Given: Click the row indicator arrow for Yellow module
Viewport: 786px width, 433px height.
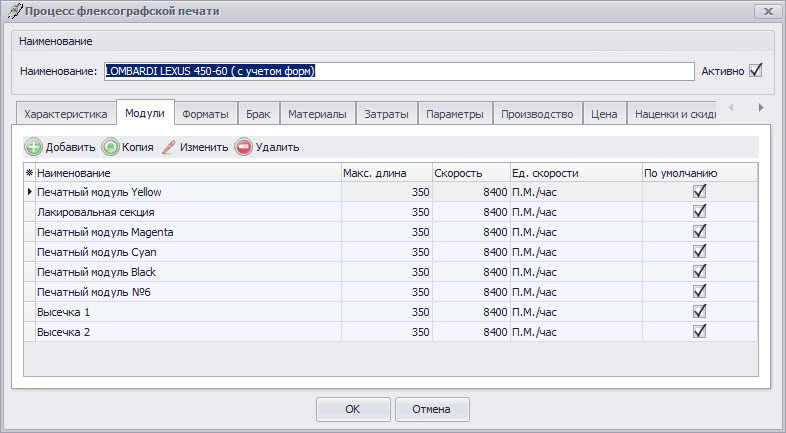Looking at the screenshot, I should pos(30,191).
